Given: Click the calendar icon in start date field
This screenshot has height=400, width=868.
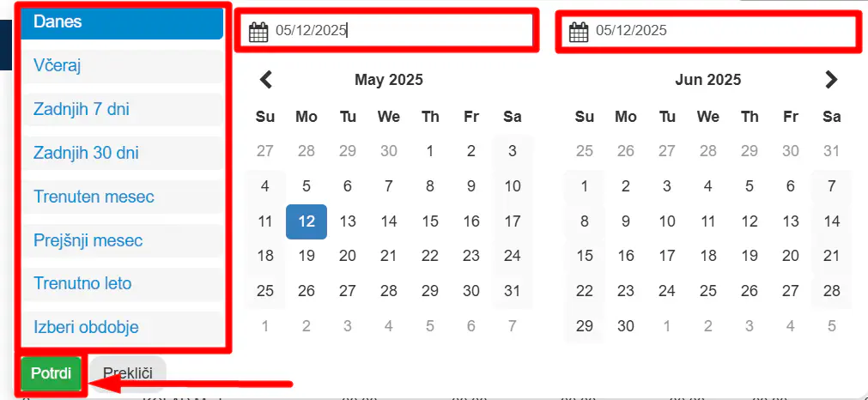Looking at the screenshot, I should pos(258,31).
